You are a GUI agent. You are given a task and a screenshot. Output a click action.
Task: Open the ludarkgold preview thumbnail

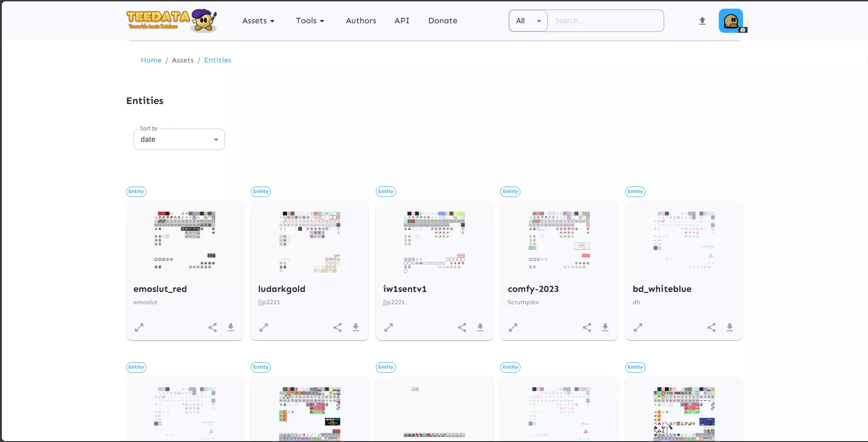coord(310,242)
